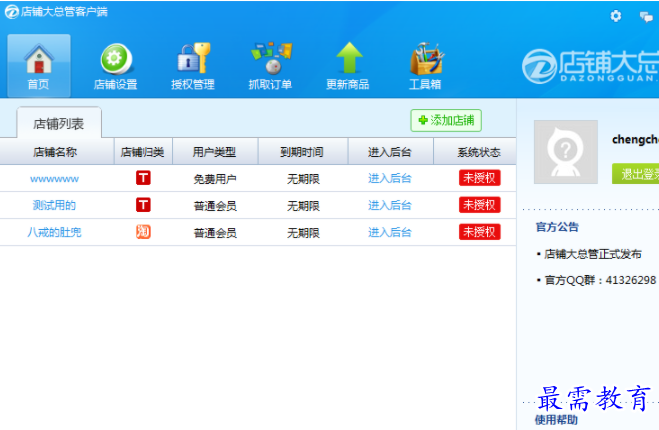Click 到期时间 column header

pos(302,152)
